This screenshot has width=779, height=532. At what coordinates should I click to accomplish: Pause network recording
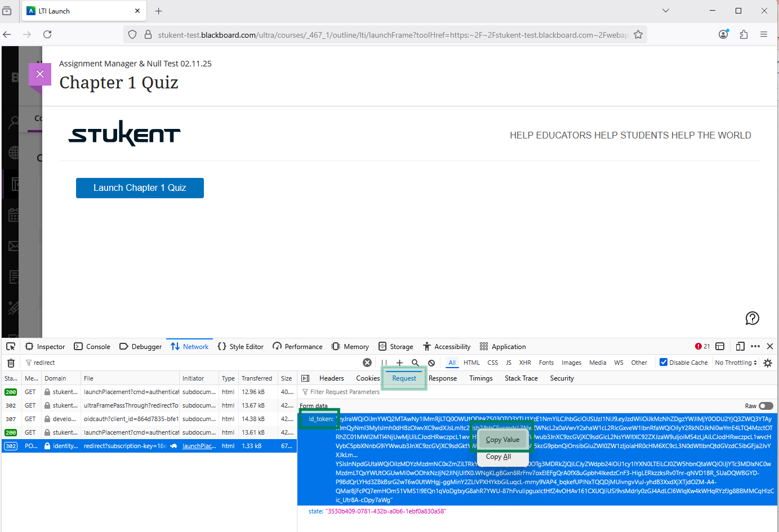(384, 363)
